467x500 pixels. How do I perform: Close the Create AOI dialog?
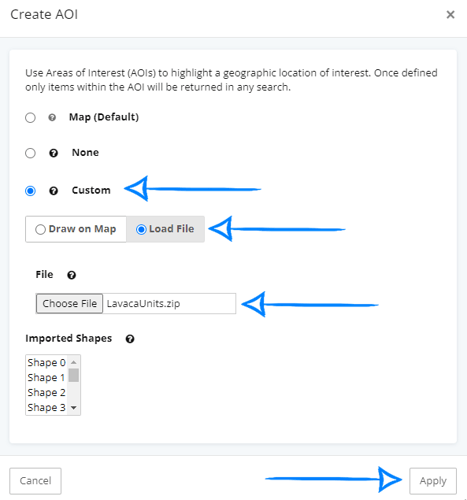pyautogui.click(x=450, y=14)
